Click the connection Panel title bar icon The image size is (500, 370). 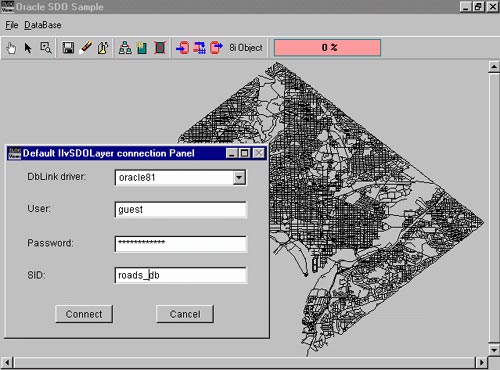14,153
